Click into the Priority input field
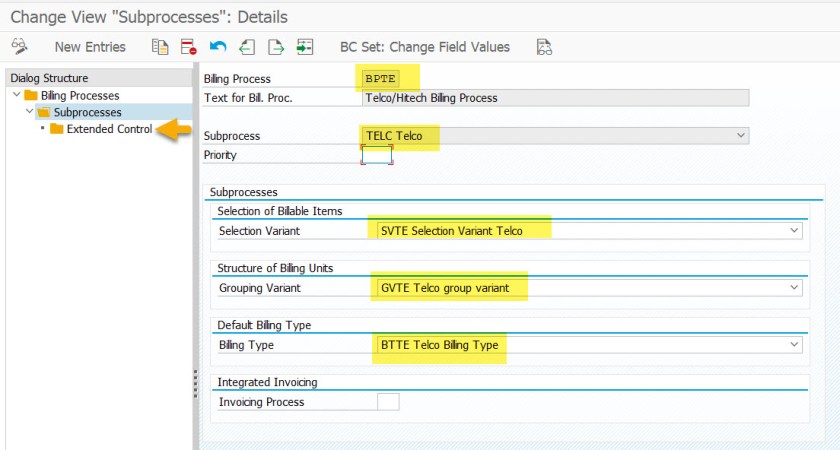Viewport: 840px width, 450px height. [x=377, y=155]
